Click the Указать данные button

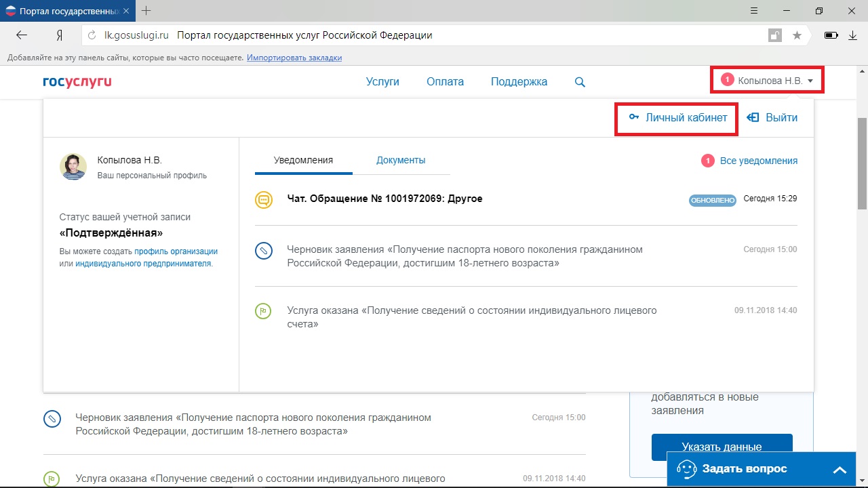(x=722, y=447)
